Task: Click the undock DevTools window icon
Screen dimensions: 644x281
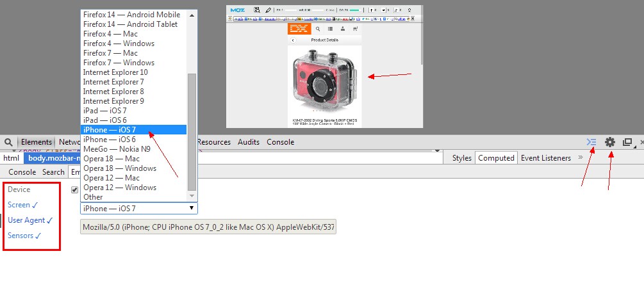Action: (x=628, y=142)
